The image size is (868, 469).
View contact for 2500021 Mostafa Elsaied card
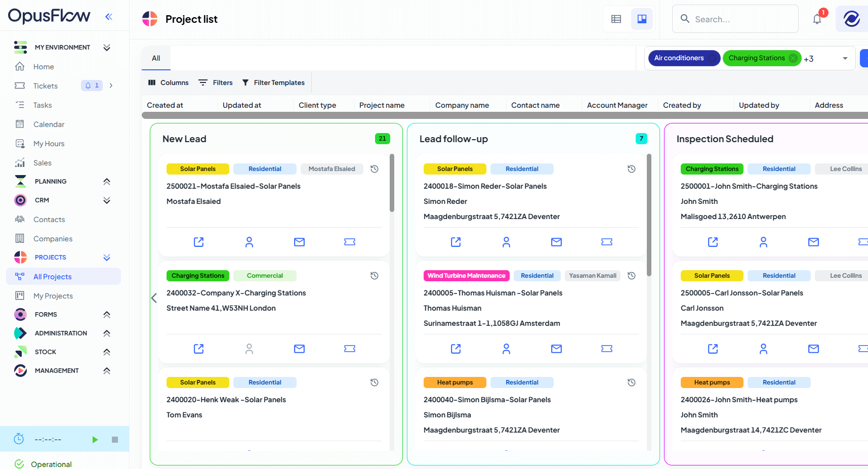coord(249,242)
